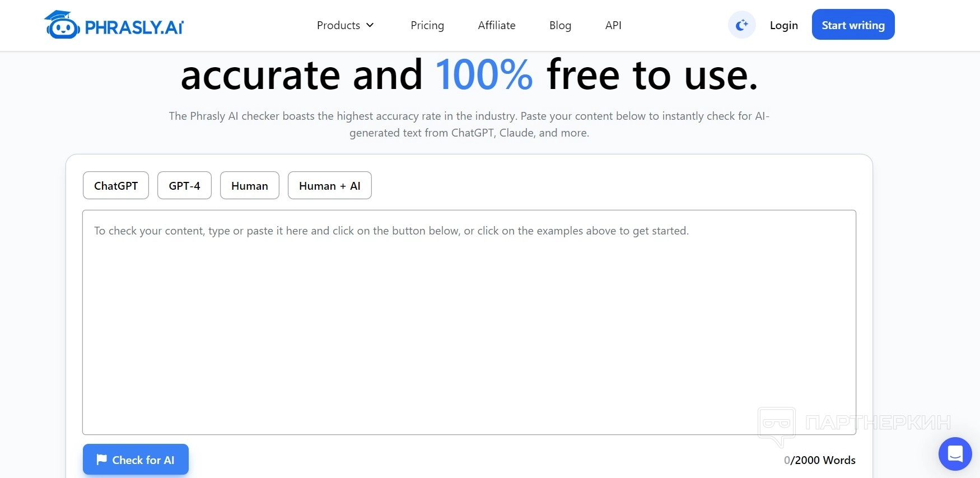Click the Phrasly robot mascot logo
The width and height of the screenshot is (980, 478).
62,25
